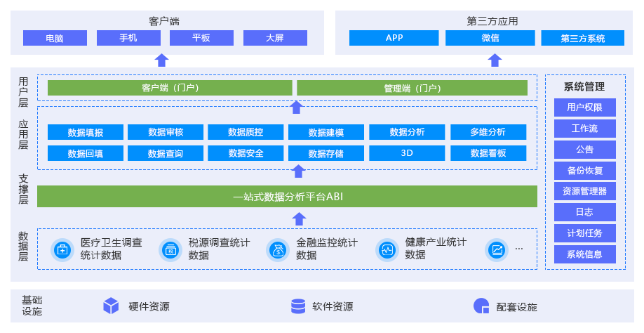This screenshot has height=333, width=644.
Task: Click the 用户层 vertical label
Action: tap(23, 92)
